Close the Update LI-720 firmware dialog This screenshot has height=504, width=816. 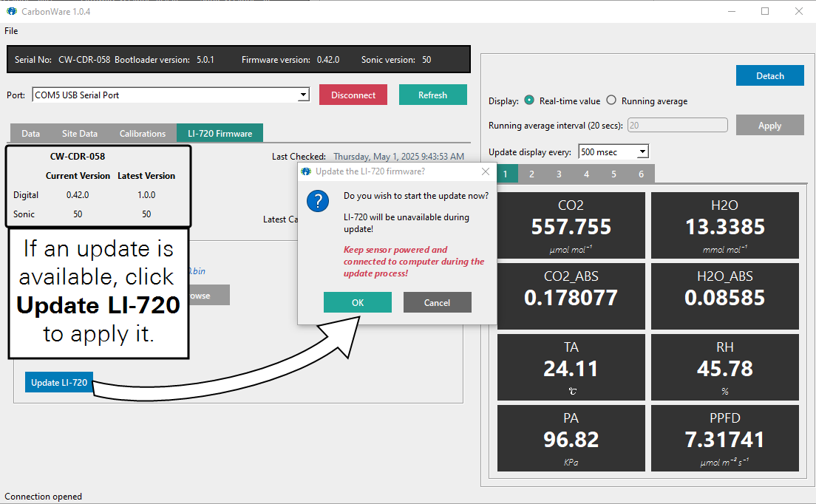[486, 171]
